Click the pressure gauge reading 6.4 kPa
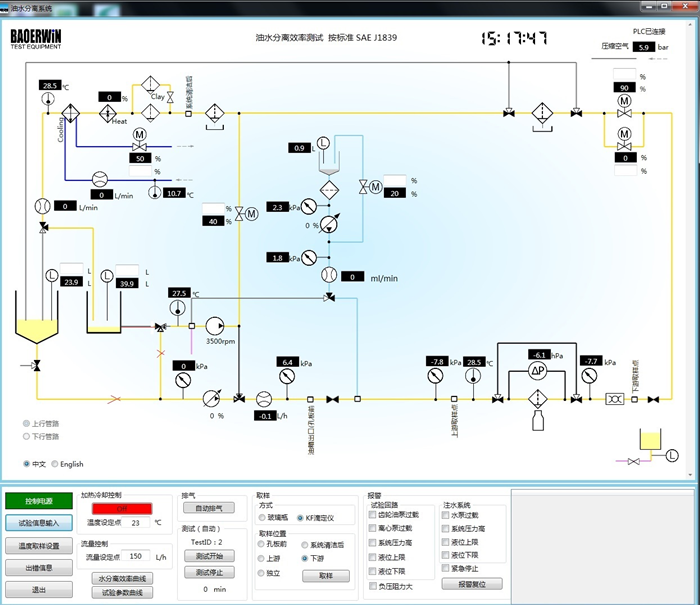 coord(287,376)
